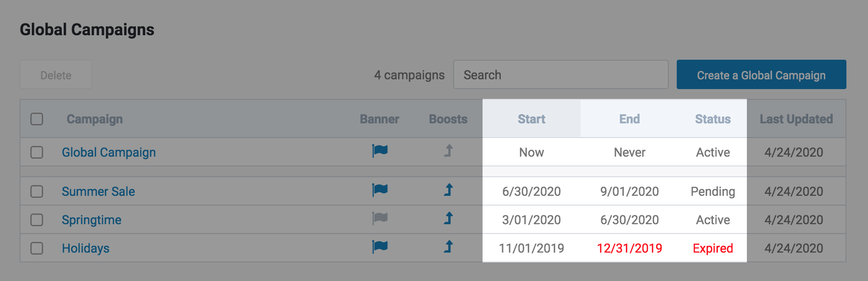
Task: Click the Holidays banner flag icon
Action: 380,247
